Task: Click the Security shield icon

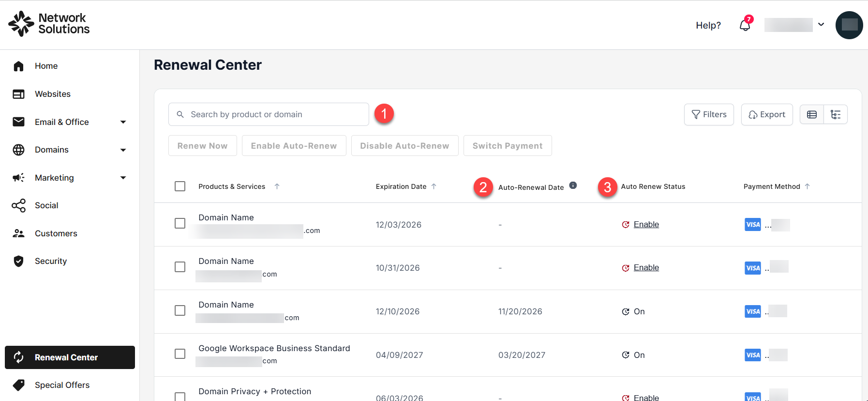Action: coord(18,261)
